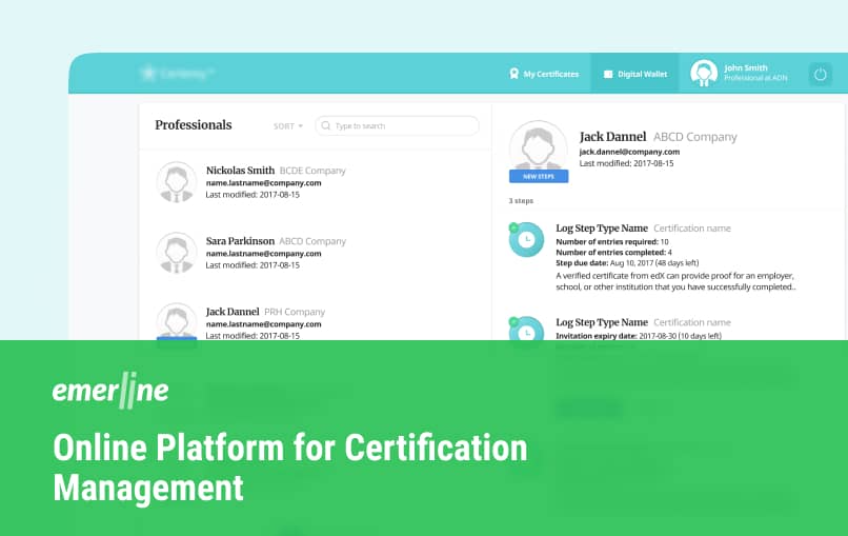Click the Digital Wallet icon

coord(608,74)
